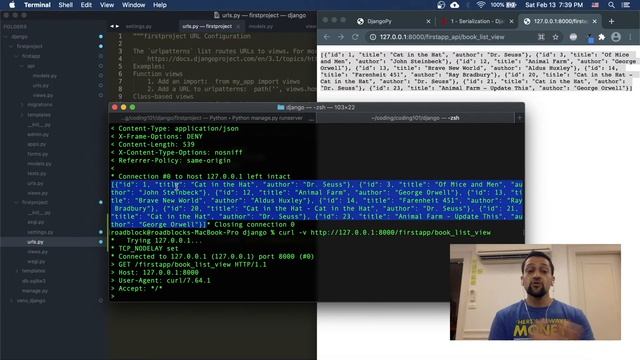Screen dimensions: 640x360
Task: Open the Window menu
Action: click(x=133, y=5)
